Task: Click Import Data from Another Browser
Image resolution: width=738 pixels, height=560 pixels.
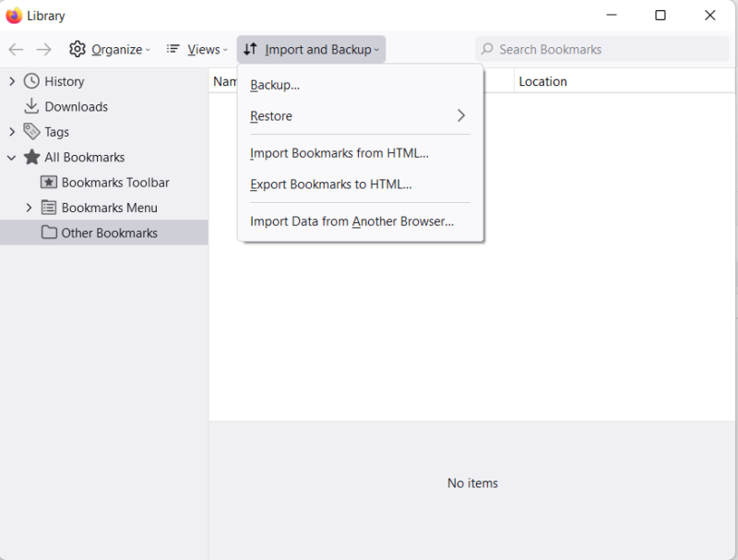Action: pyautogui.click(x=351, y=220)
